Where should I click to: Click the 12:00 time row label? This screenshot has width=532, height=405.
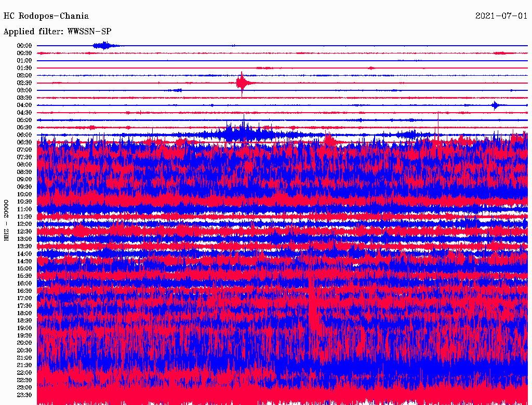point(24,224)
